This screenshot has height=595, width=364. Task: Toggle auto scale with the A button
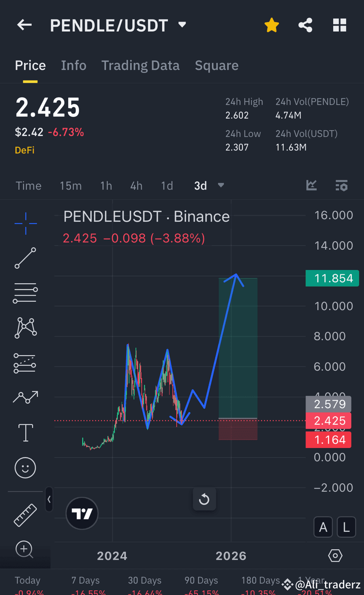[323, 527]
